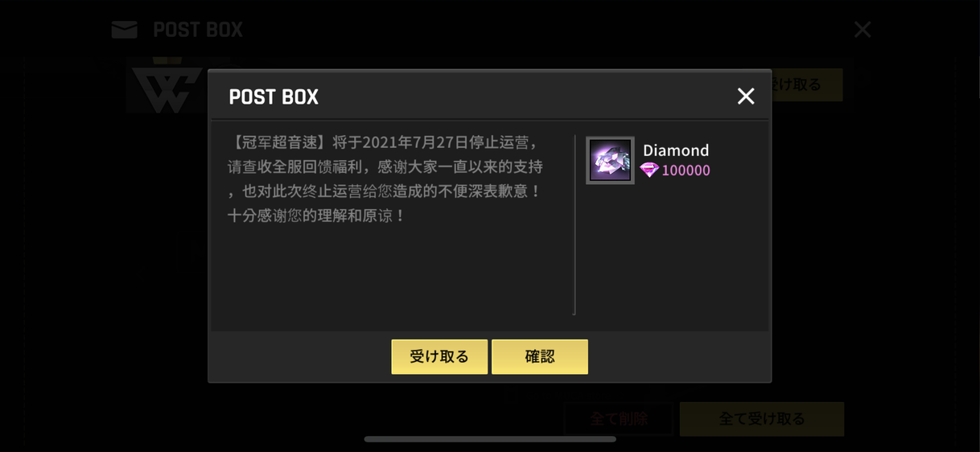Screen dimensions: 980x452
Task: Tap the pink diamond gem icon
Action: point(649,170)
